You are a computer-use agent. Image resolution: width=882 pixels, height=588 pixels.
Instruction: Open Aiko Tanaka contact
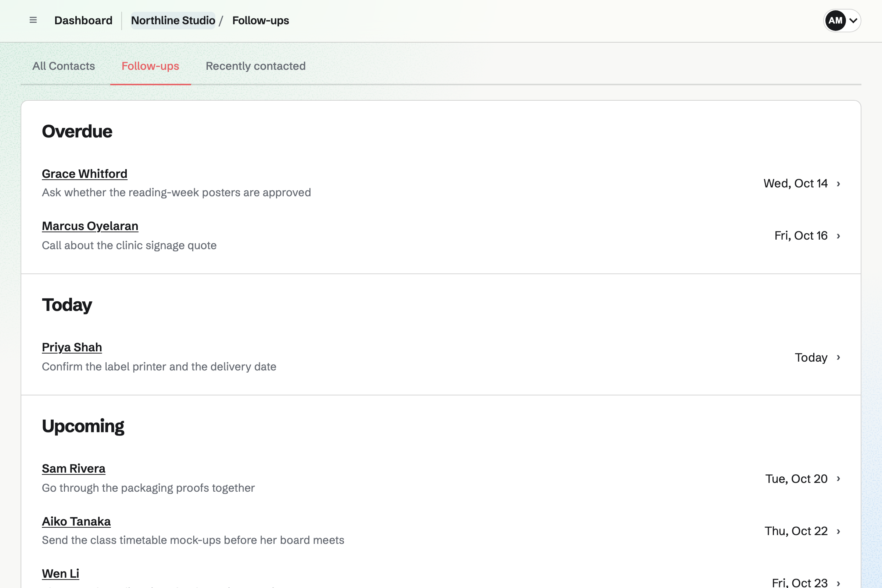[76, 521]
